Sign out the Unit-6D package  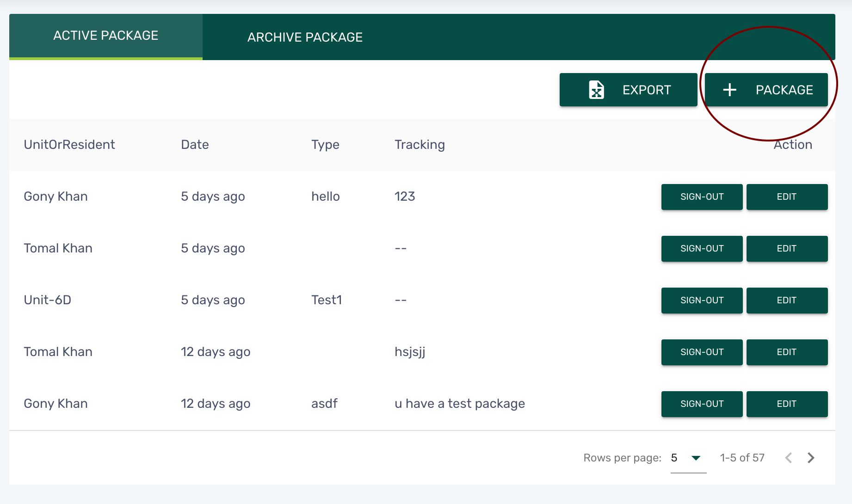tap(702, 301)
